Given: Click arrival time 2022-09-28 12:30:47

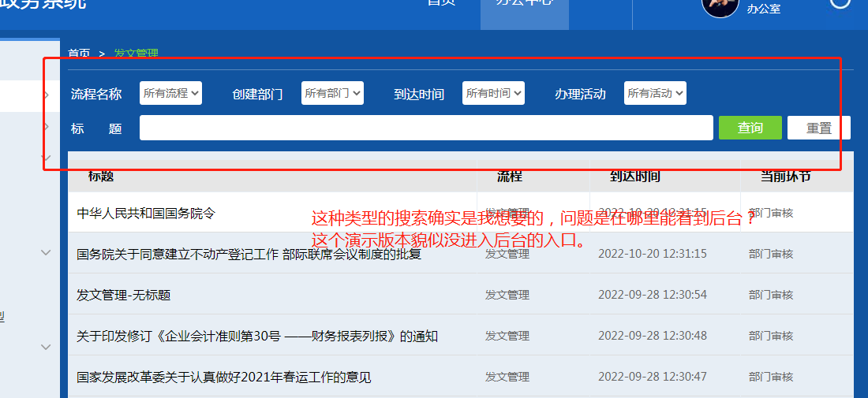Looking at the screenshot, I should (653, 377).
